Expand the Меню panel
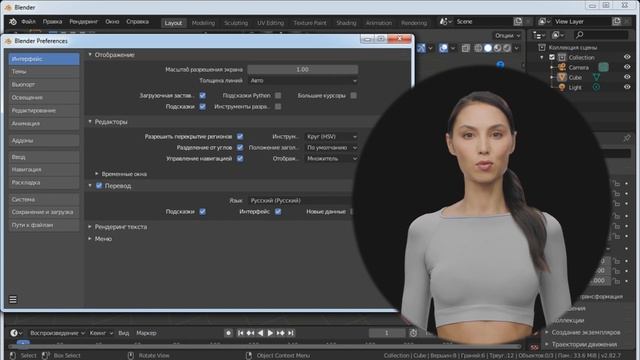Image resolution: width=640 pixels, height=360 pixels. [90, 239]
